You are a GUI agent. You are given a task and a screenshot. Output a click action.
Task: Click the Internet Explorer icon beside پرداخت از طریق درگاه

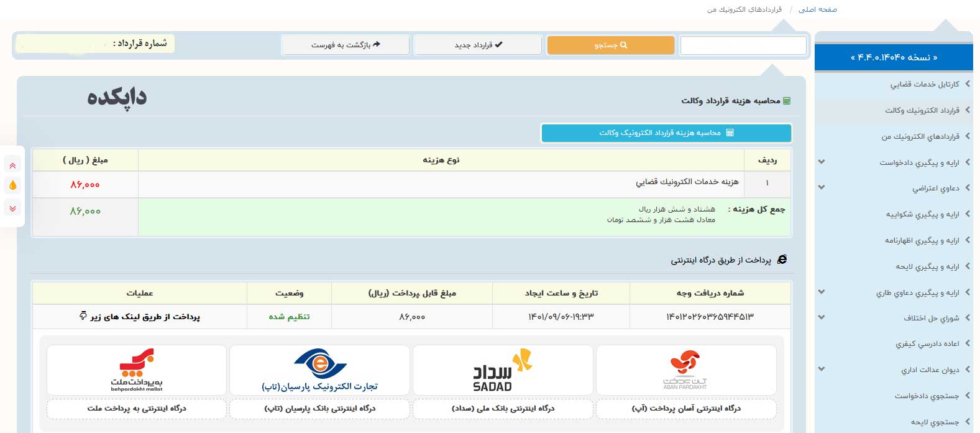coord(782,259)
